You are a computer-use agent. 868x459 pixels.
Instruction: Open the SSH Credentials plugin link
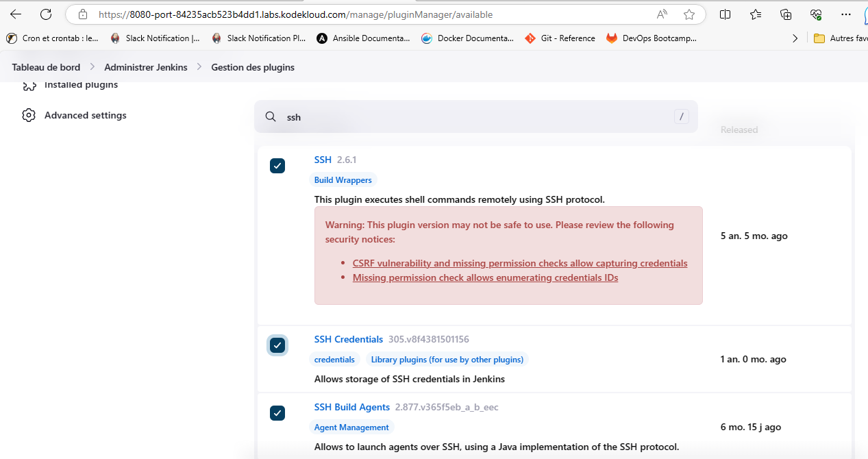pyautogui.click(x=349, y=339)
